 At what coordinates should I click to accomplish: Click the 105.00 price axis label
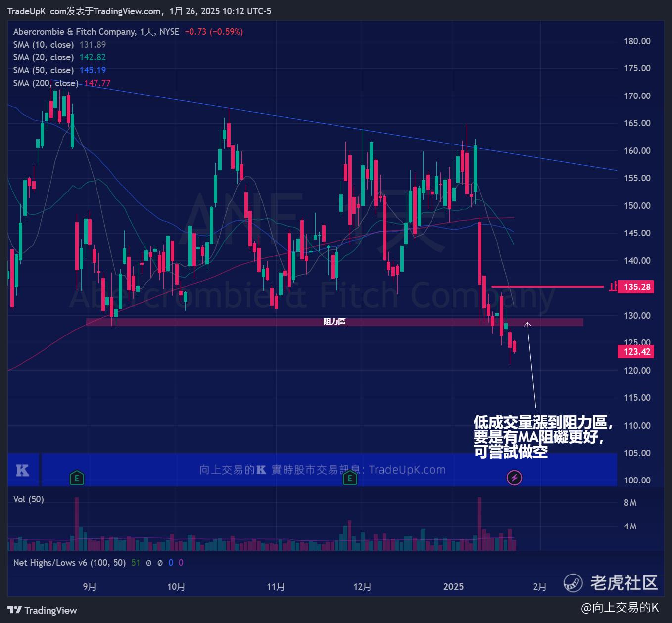[637, 453]
